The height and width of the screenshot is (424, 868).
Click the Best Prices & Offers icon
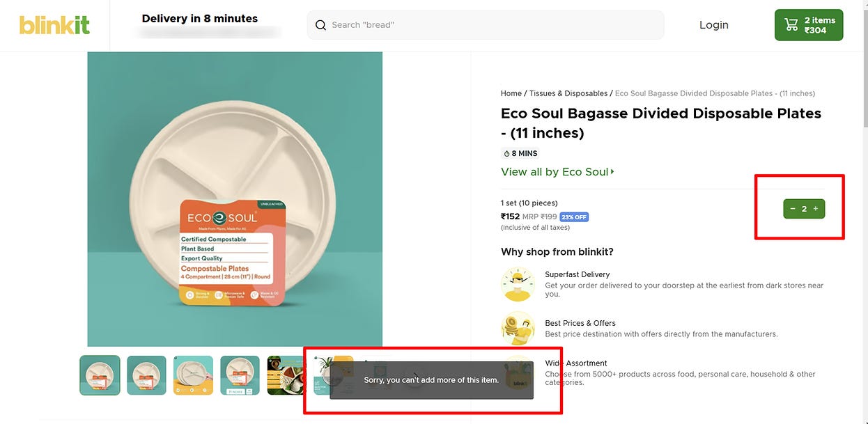pos(518,329)
